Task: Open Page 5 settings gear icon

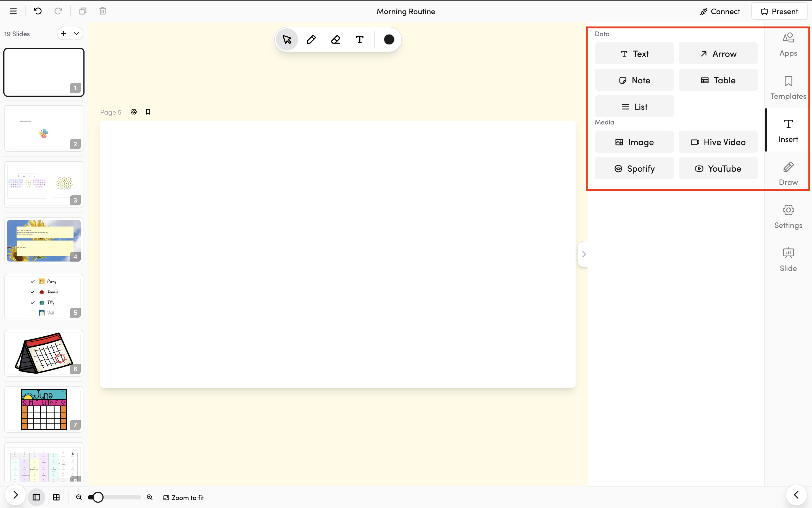Action: coord(133,112)
